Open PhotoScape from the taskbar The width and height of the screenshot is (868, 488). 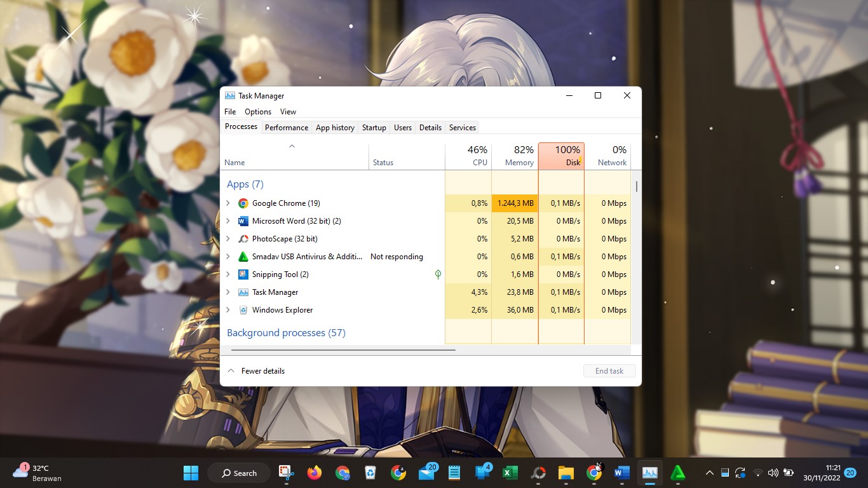tap(538, 473)
